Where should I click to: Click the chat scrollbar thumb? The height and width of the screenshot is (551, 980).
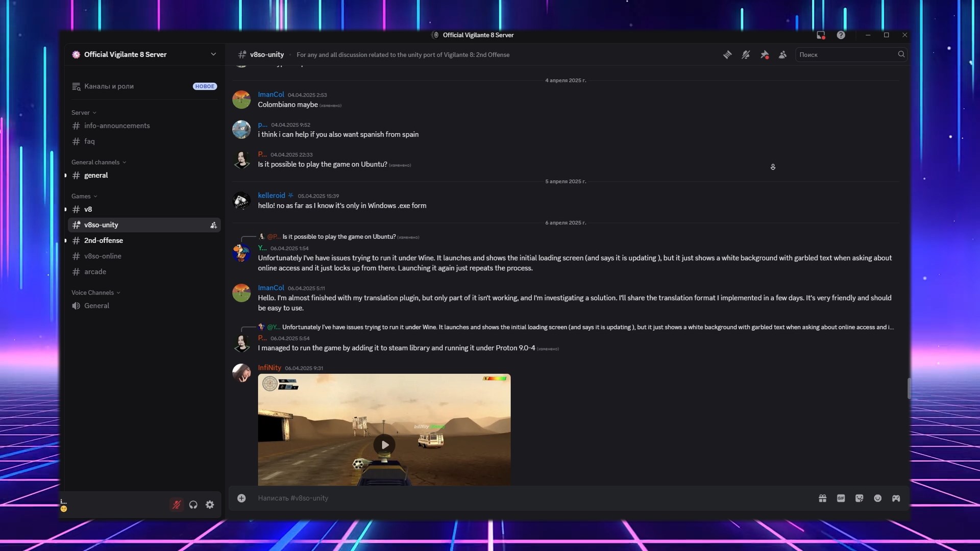909,389
